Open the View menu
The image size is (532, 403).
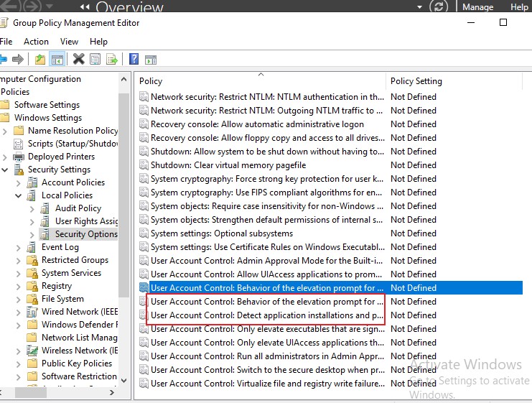tap(69, 42)
